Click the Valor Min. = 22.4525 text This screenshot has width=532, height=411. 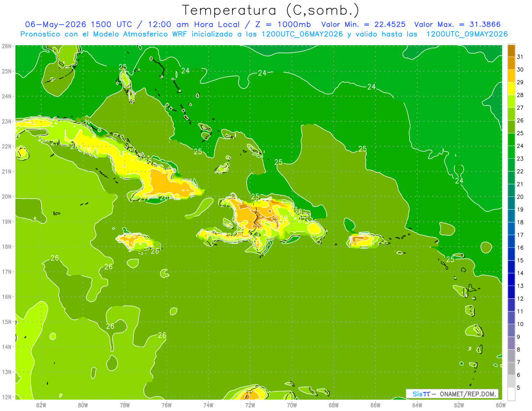[364, 24]
